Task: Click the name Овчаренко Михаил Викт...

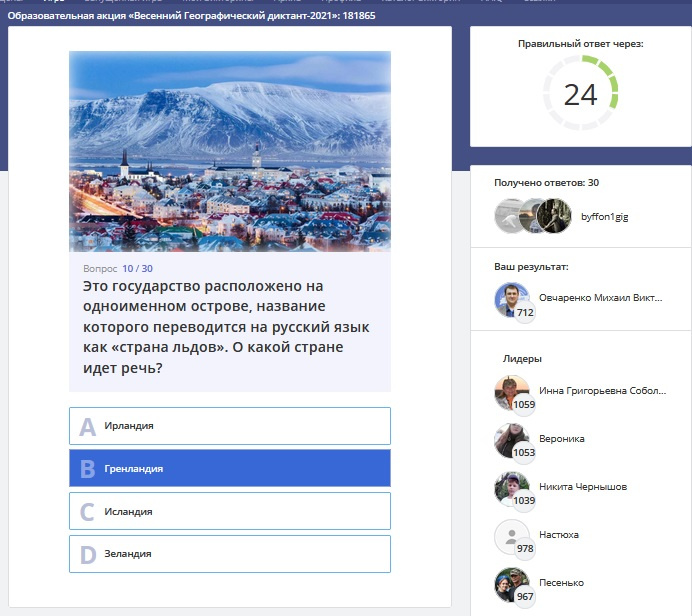Action: click(x=600, y=297)
